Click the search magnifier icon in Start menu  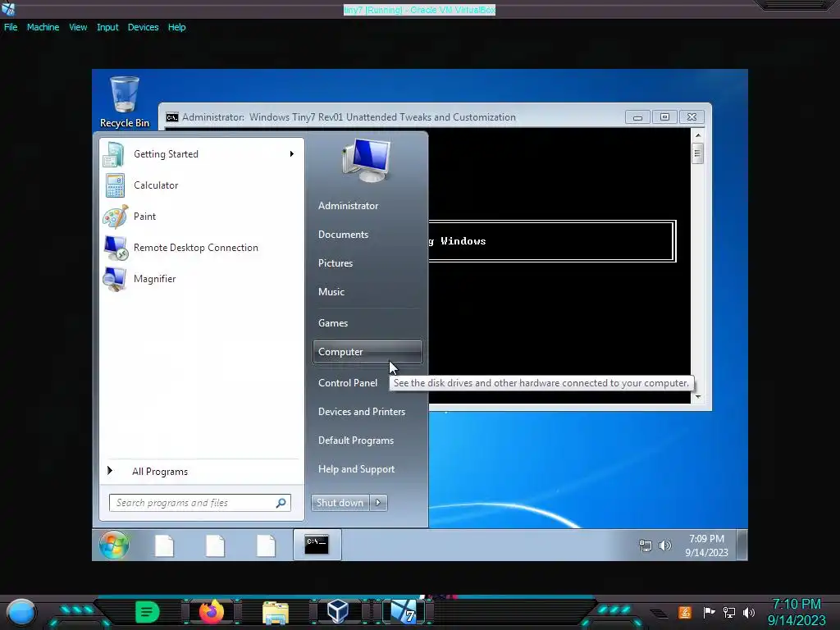(281, 503)
